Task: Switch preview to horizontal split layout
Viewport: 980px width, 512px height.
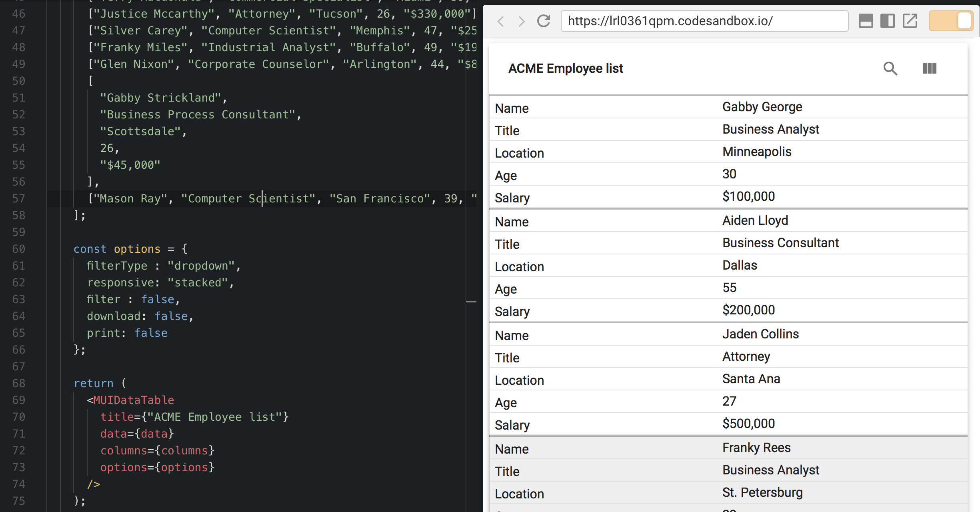Action: point(866,21)
